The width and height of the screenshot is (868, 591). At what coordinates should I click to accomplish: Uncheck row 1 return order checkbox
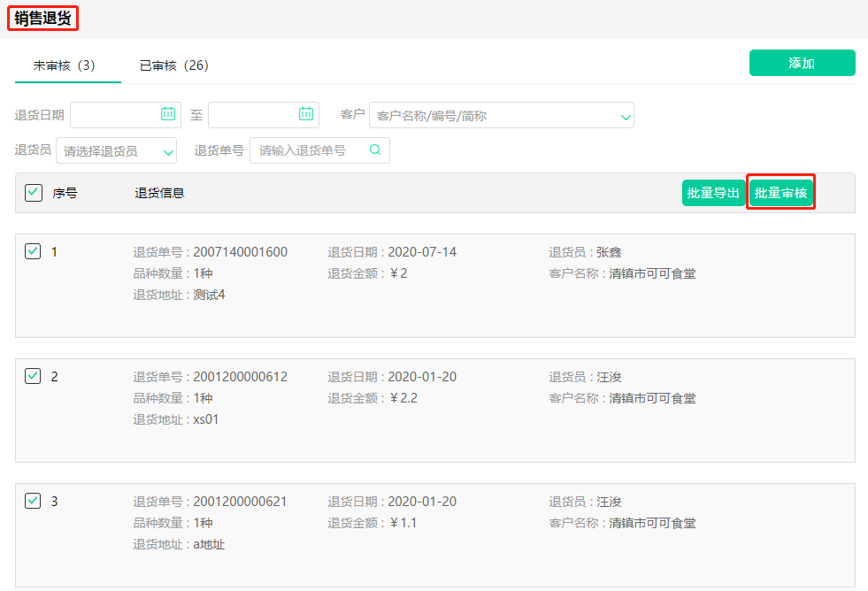(x=33, y=251)
